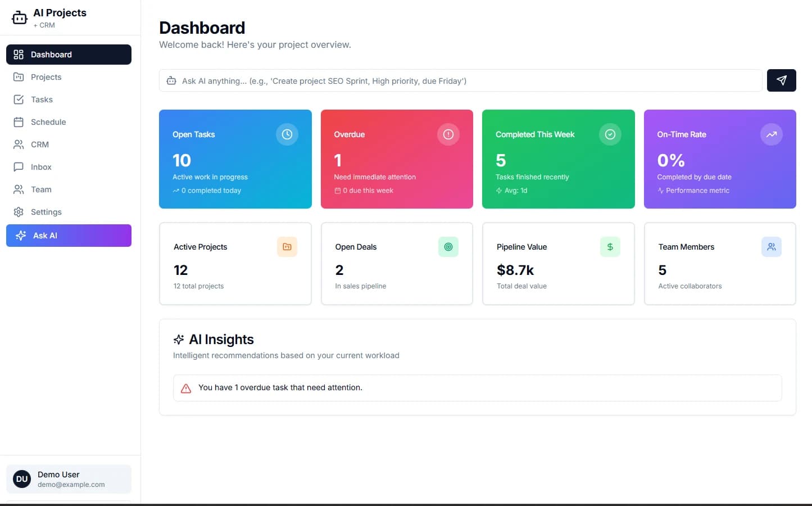Submit query with the paper plane send button
This screenshot has height=506, width=812.
(x=781, y=80)
